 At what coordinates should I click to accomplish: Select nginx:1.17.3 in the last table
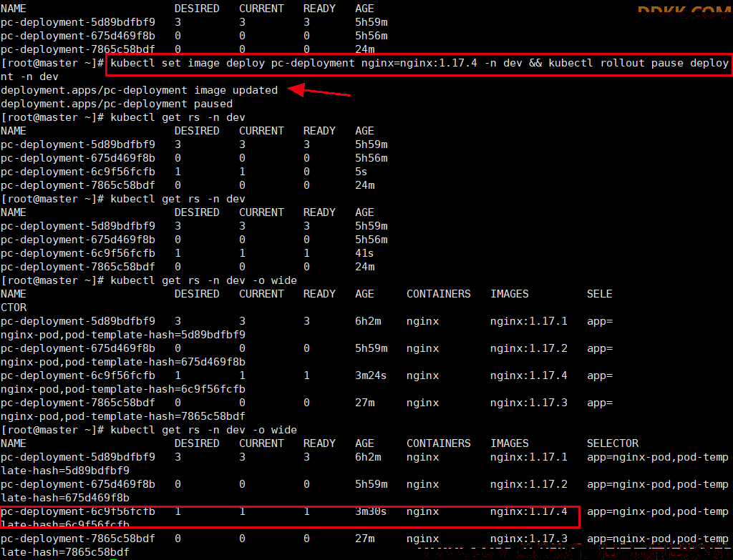529,539
